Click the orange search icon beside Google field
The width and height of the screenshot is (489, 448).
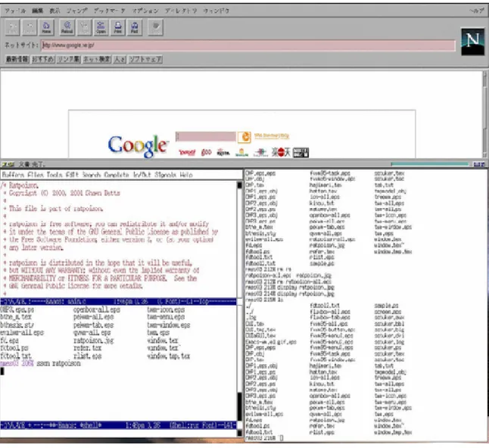[244, 137]
